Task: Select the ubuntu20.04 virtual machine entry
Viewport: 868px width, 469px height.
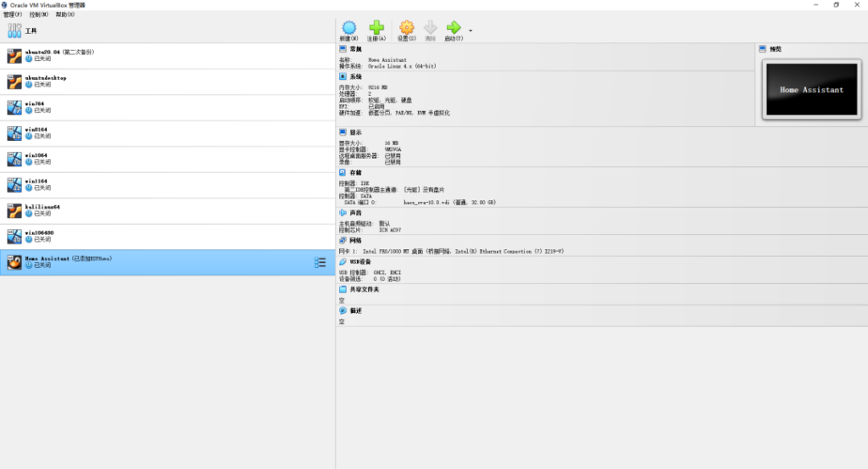Action: pos(167,55)
